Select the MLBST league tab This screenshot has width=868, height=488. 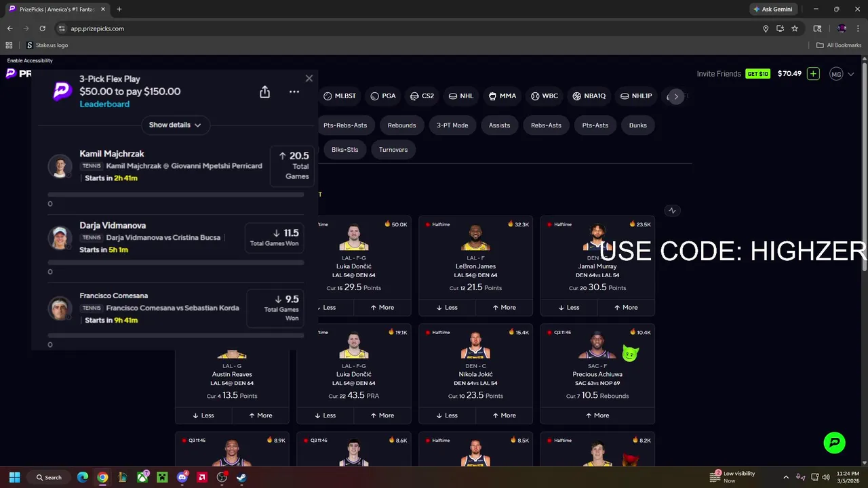point(340,96)
